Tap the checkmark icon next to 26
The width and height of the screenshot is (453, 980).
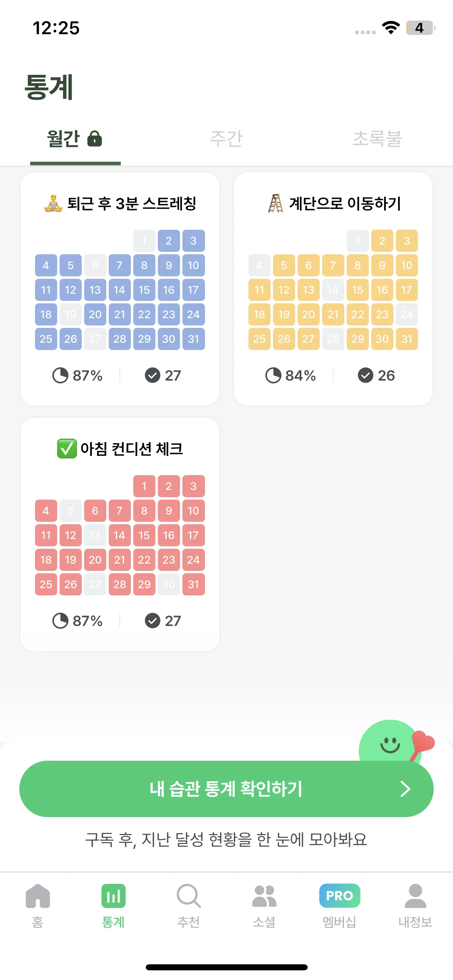(365, 375)
